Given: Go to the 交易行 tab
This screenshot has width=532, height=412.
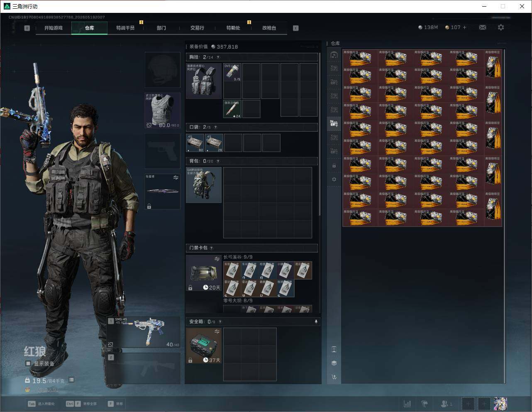Looking at the screenshot, I should click(197, 28).
